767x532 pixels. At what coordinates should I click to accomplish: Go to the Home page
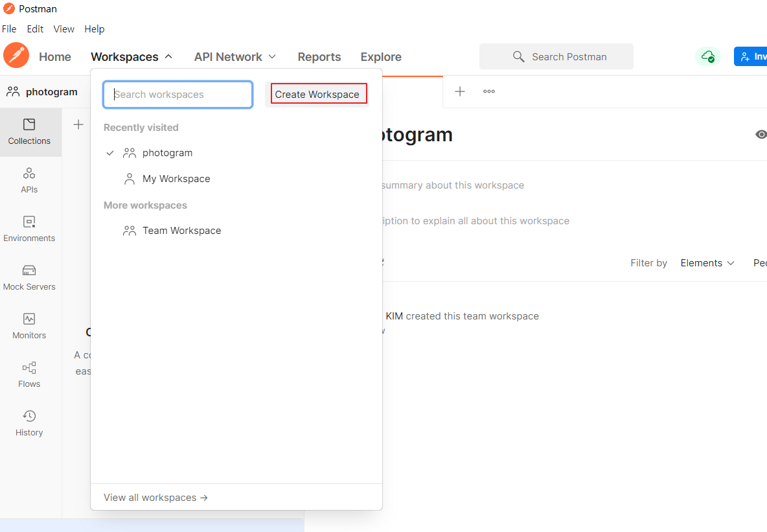click(55, 57)
